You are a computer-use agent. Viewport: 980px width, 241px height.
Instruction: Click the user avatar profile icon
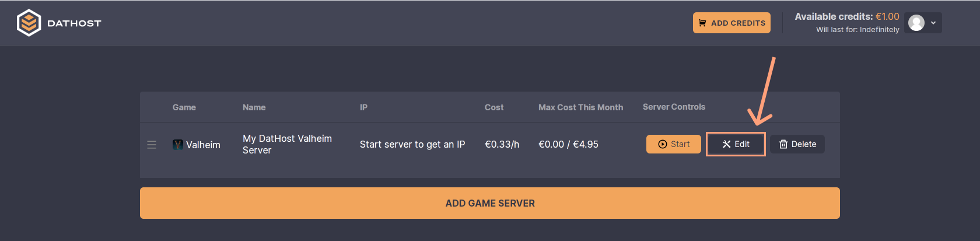(916, 23)
